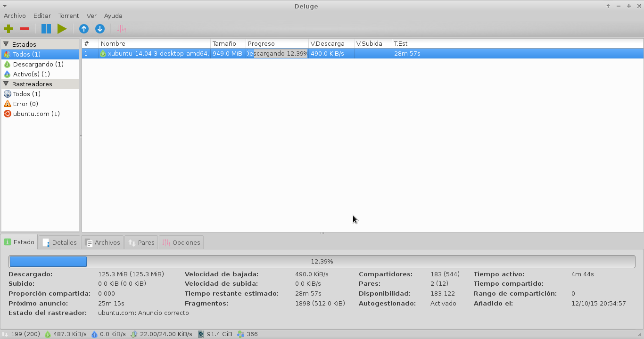Switch to the Archivos tab
Image resolution: width=644 pixels, height=339 pixels.
coord(102,242)
